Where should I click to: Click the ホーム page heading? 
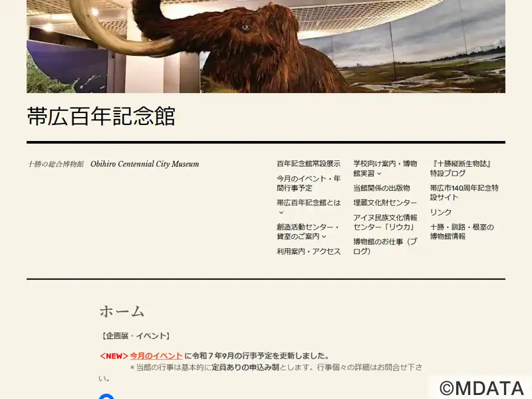[122, 311]
